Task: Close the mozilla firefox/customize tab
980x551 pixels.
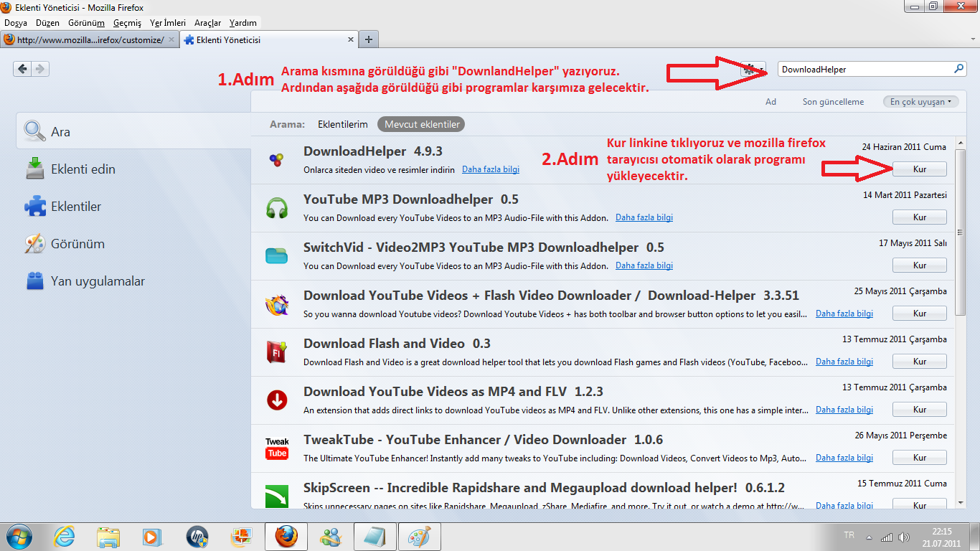Action: 172,40
